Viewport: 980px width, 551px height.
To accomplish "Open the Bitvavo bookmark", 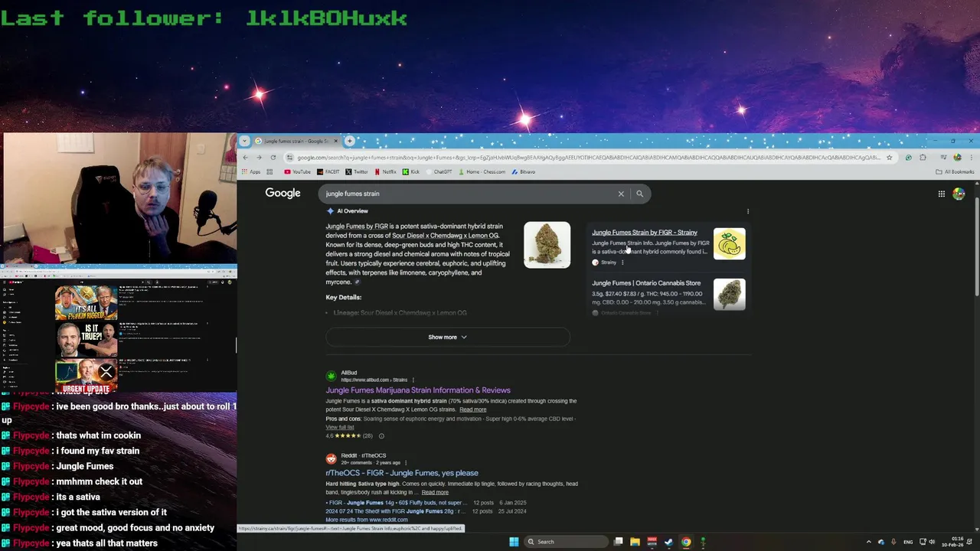I will point(524,171).
